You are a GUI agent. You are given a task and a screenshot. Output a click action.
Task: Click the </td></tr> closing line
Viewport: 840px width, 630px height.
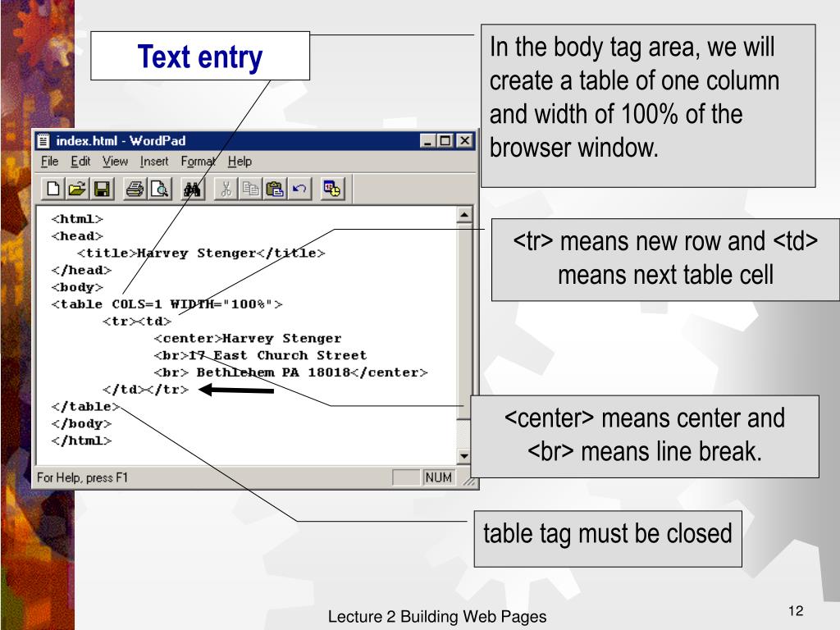146,390
